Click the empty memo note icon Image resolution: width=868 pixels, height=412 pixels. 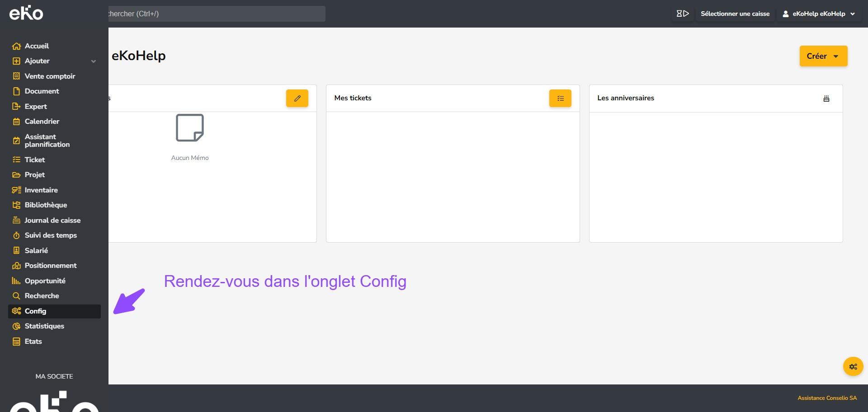click(x=189, y=128)
